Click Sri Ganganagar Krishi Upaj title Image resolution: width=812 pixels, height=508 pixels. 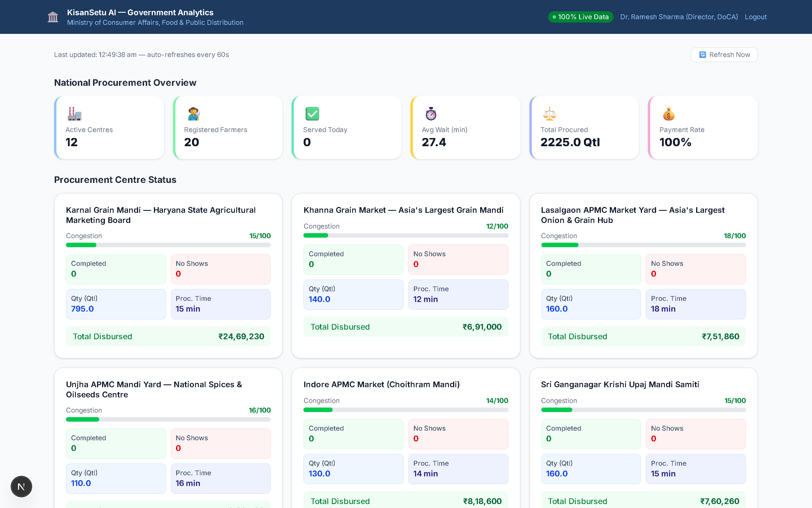(x=620, y=384)
